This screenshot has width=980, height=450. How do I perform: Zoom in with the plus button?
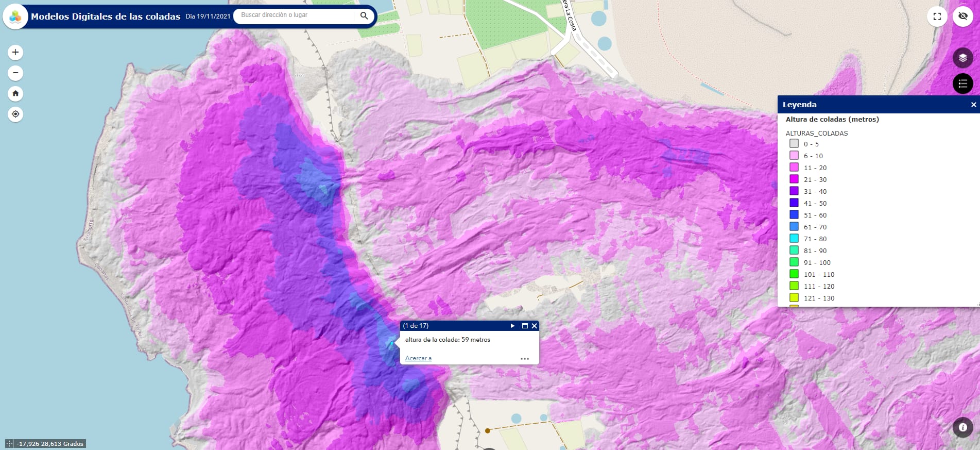click(15, 52)
